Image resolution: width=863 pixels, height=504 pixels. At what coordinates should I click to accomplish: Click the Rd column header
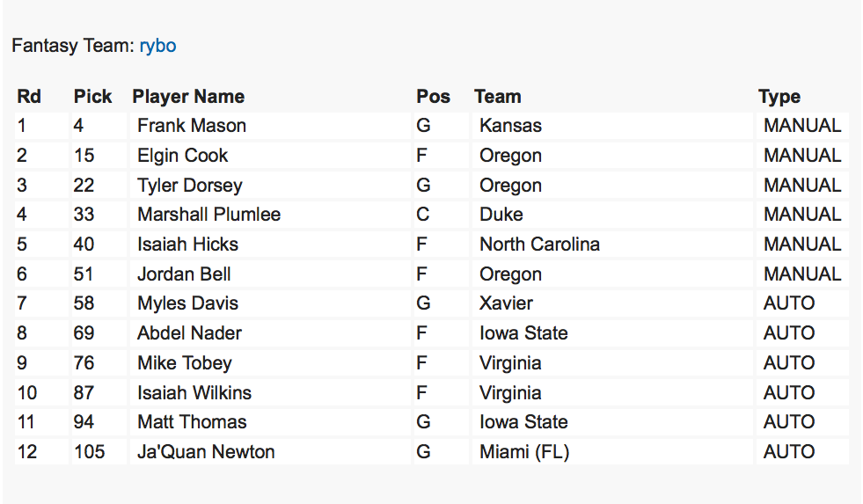[x=29, y=97]
